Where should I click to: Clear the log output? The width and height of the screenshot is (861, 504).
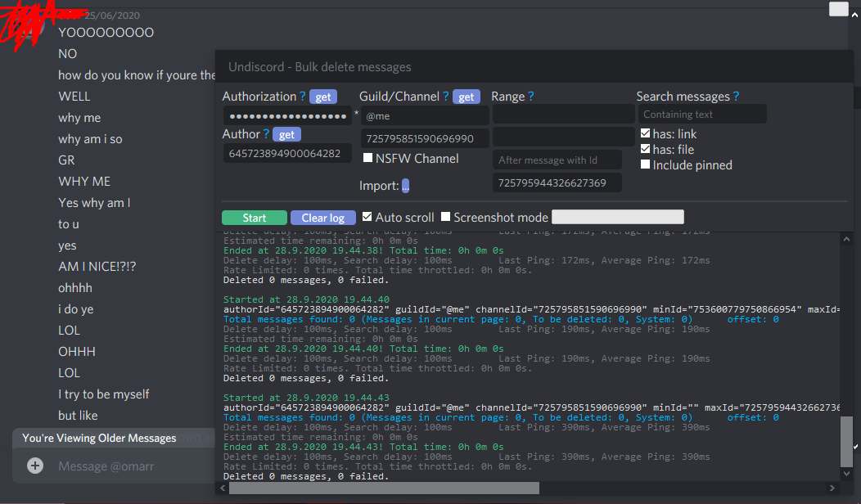[x=322, y=218]
